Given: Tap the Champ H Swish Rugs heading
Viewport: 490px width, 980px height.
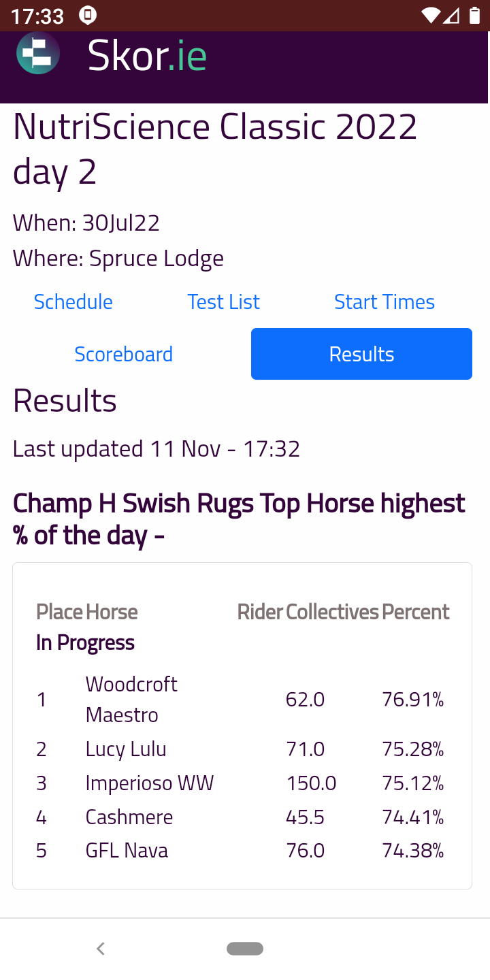Looking at the screenshot, I should pos(239,519).
